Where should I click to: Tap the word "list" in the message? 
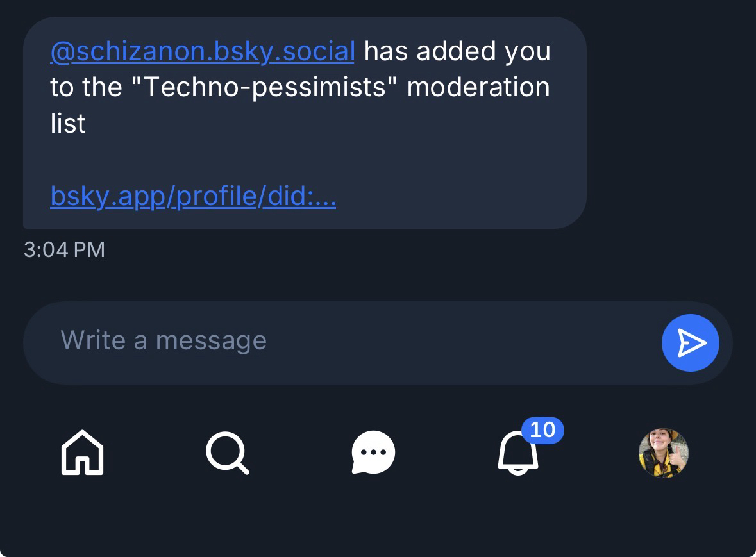coord(68,123)
